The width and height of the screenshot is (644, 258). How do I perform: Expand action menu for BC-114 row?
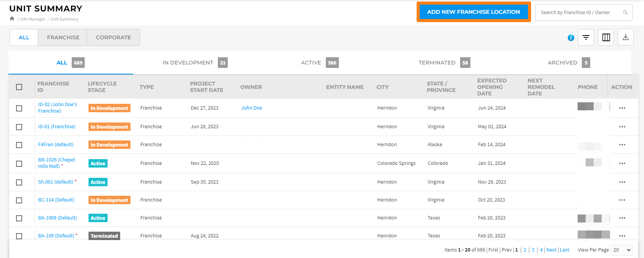[x=622, y=200]
